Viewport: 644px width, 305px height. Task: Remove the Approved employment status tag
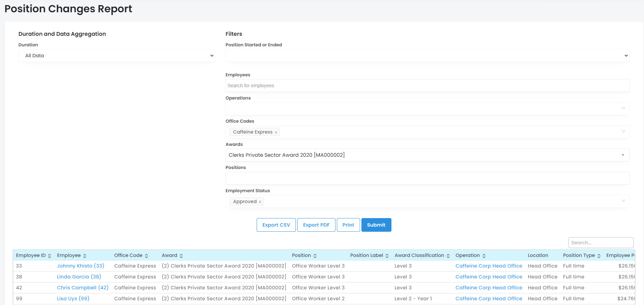click(x=260, y=202)
